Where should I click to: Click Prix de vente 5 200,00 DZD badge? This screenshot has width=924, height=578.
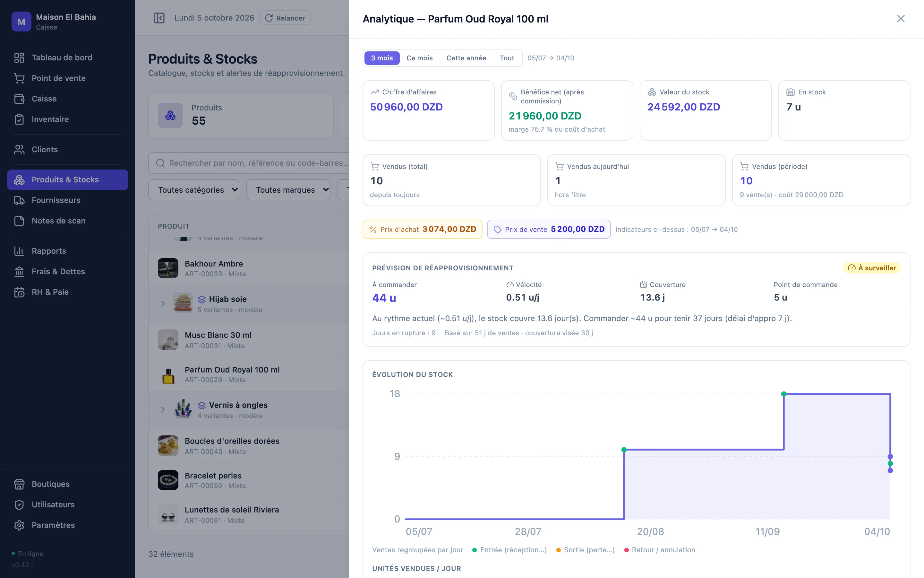tap(549, 229)
